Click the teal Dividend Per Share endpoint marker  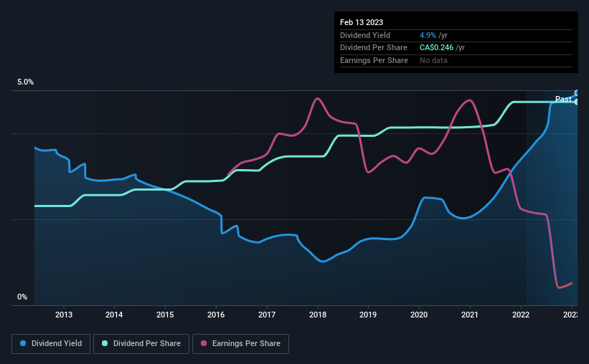tap(577, 102)
